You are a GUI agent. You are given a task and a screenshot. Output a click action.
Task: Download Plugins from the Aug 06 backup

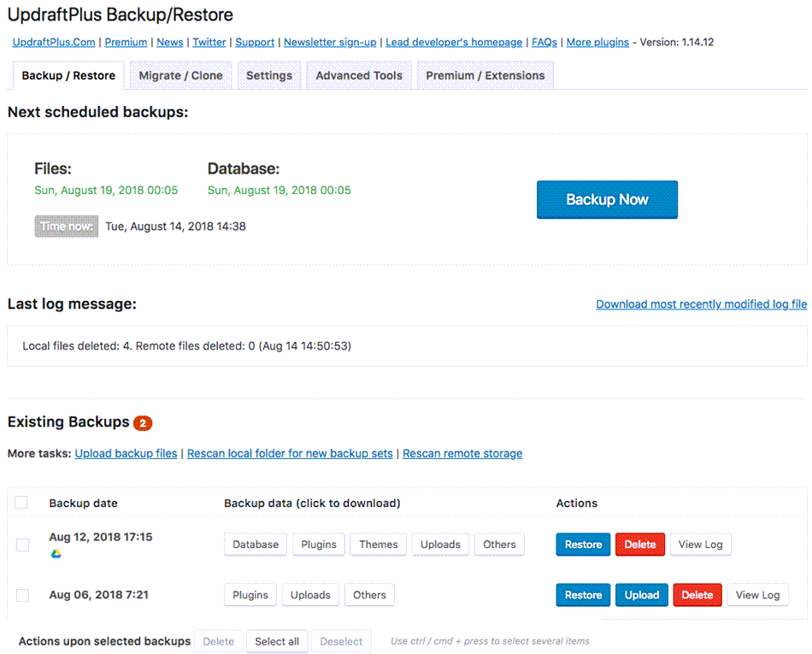(250, 595)
